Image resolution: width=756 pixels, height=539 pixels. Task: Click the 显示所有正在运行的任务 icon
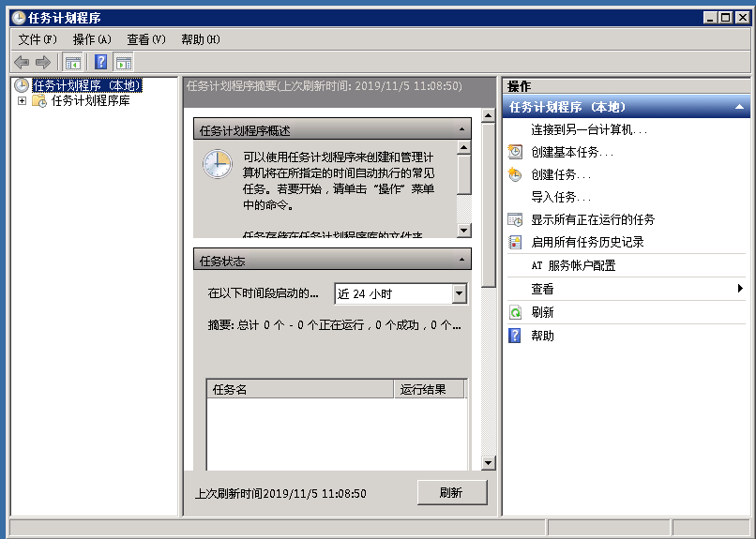click(515, 219)
